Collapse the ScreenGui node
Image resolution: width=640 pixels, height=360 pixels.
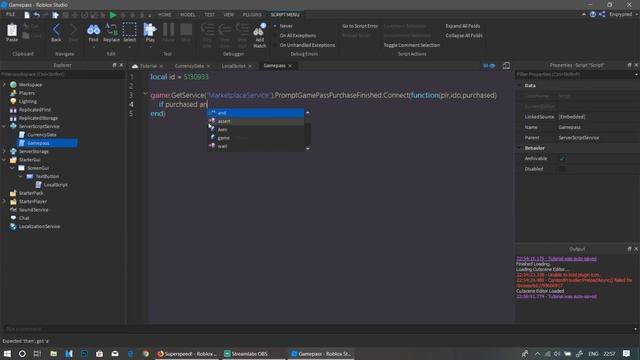point(12,168)
